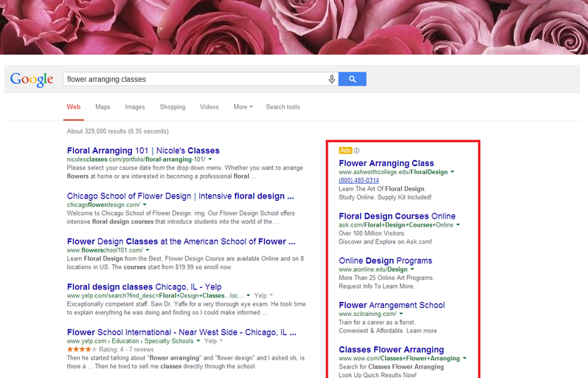Select the Web tab
Screen dimensions: 588x378
[74, 107]
